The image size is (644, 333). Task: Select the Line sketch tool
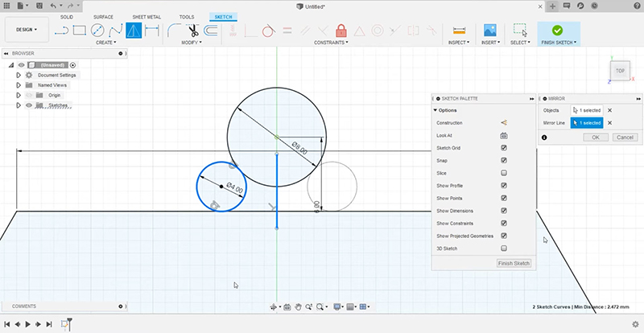pos(61,31)
